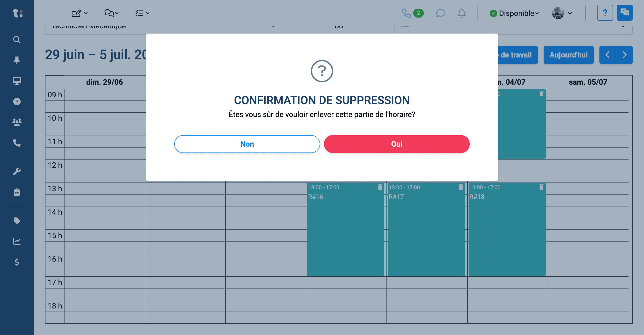Open the users group icon in sidebar

tap(17, 122)
